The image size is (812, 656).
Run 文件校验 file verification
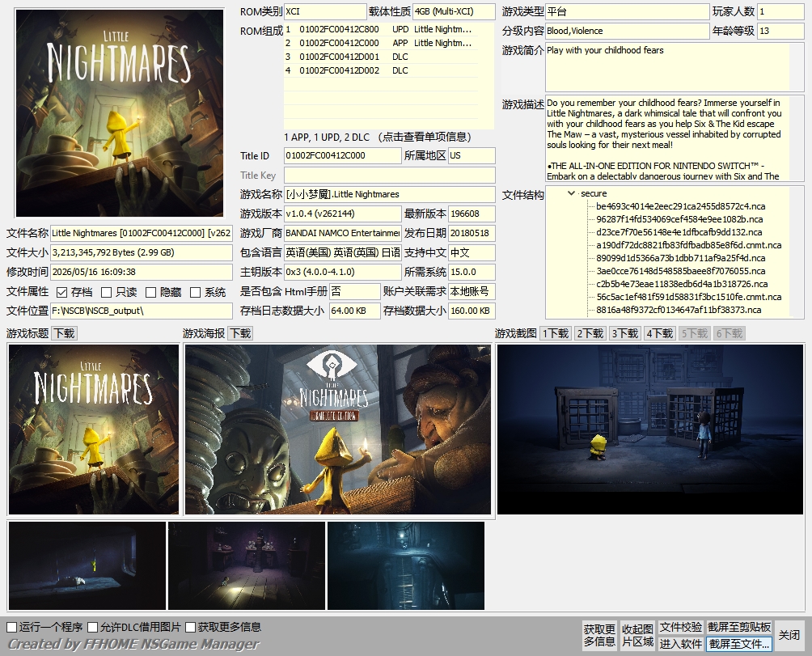(x=680, y=627)
